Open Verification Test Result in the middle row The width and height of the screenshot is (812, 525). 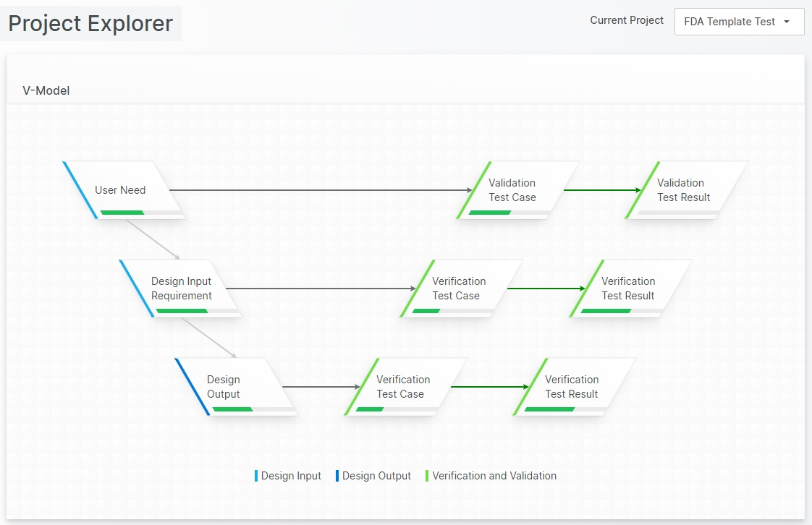pos(628,288)
